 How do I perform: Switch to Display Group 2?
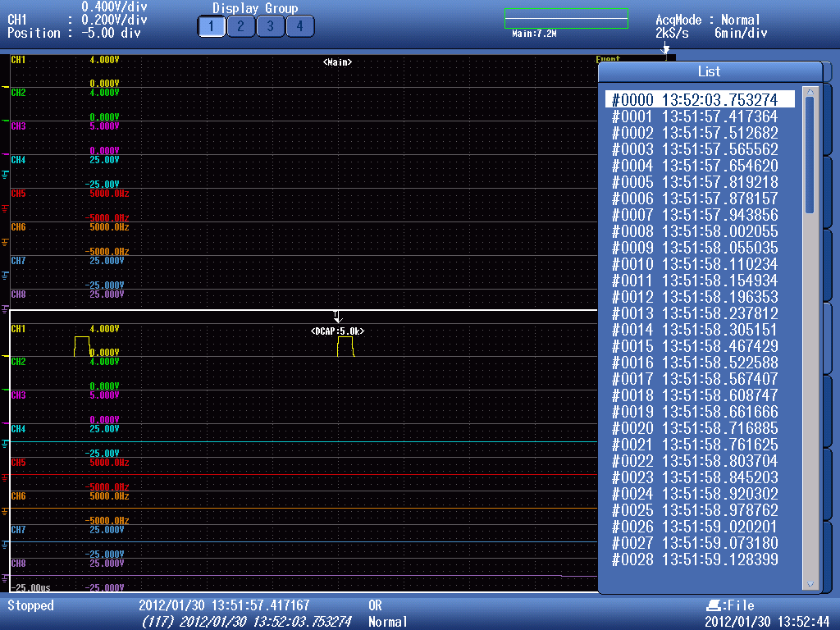[240, 26]
